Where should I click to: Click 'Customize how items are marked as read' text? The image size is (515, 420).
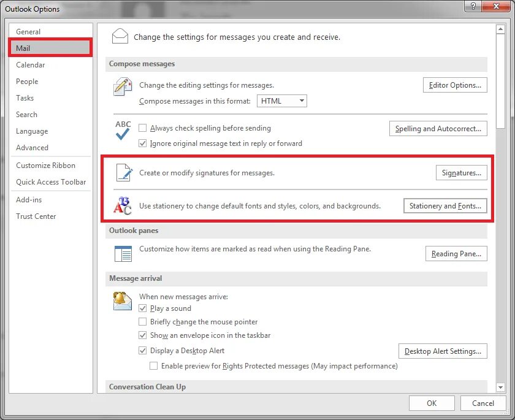(255, 248)
